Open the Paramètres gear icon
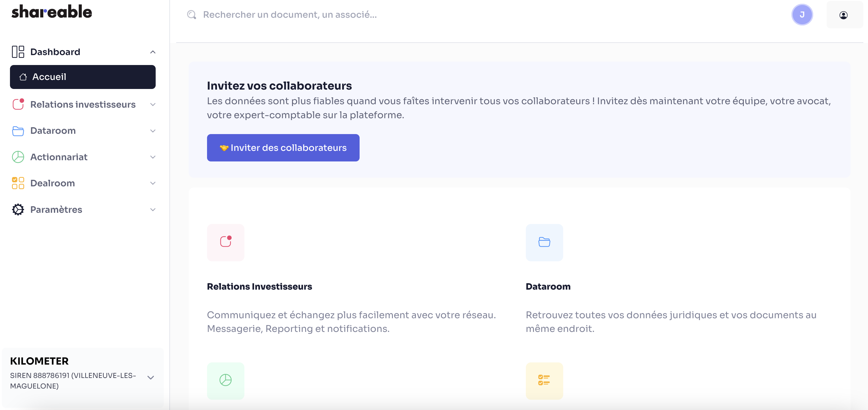 coord(18,209)
